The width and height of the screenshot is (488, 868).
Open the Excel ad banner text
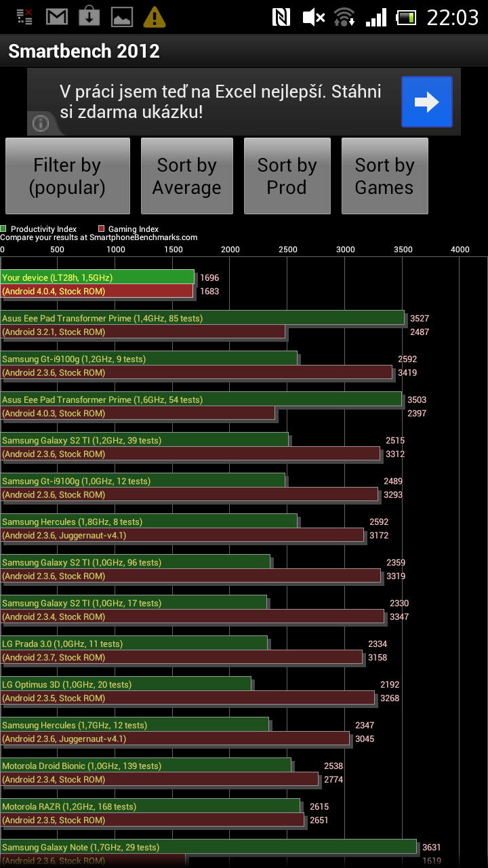[220, 102]
